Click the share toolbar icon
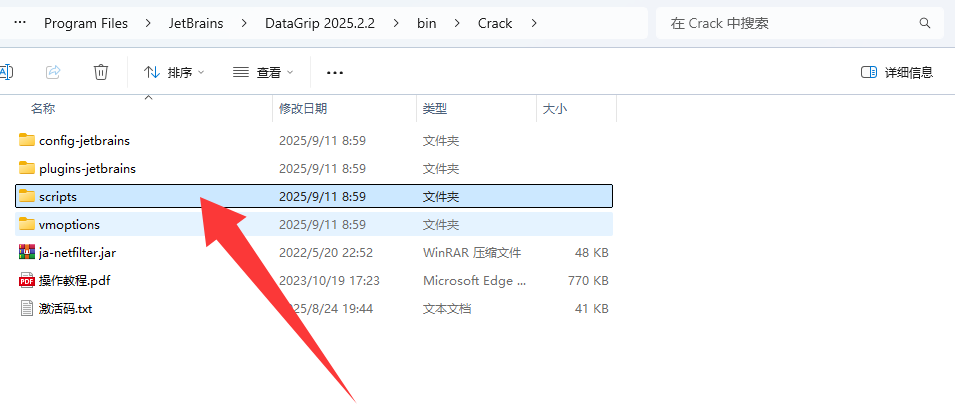 click(54, 72)
